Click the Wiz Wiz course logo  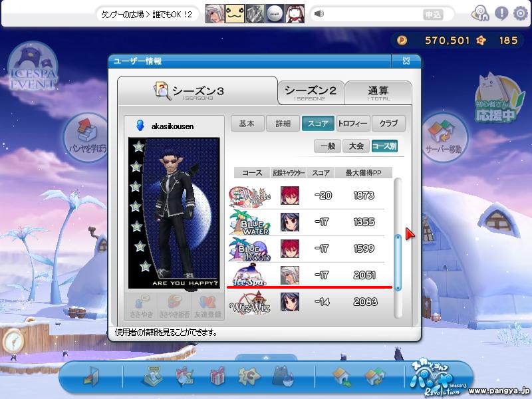point(250,303)
